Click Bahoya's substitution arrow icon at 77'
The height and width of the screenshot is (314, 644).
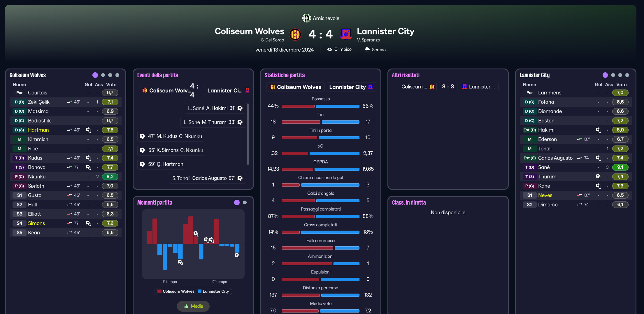click(x=69, y=167)
